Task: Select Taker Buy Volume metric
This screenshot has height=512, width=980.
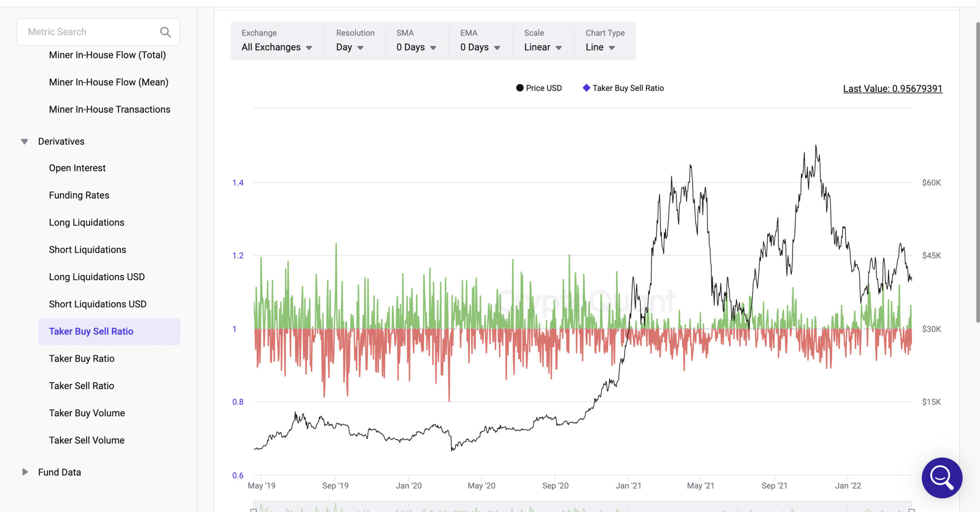Action: (87, 413)
